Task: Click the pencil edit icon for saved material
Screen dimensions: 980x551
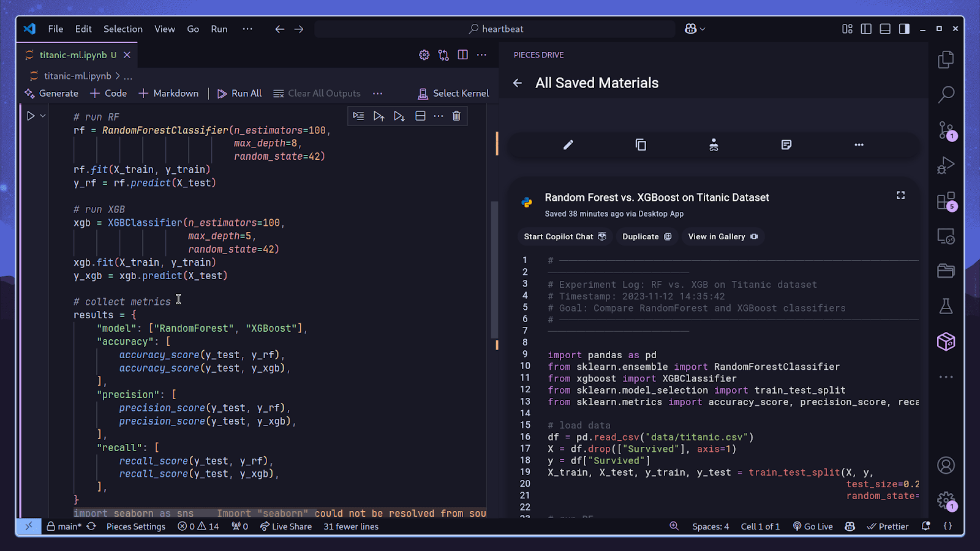Action: (x=568, y=145)
